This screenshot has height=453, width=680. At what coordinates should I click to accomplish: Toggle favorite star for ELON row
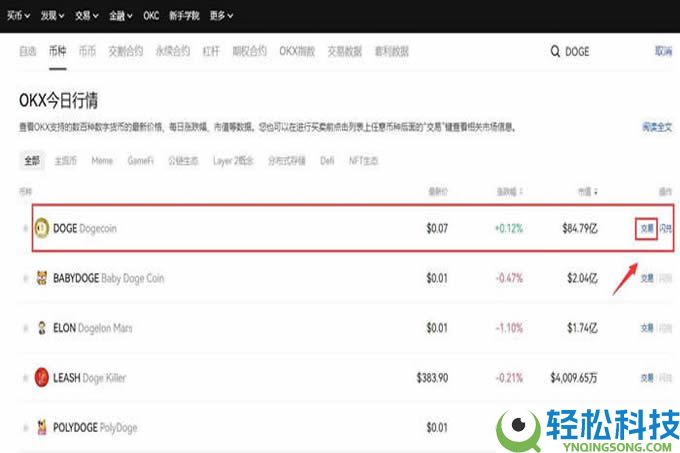coord(25,328)
